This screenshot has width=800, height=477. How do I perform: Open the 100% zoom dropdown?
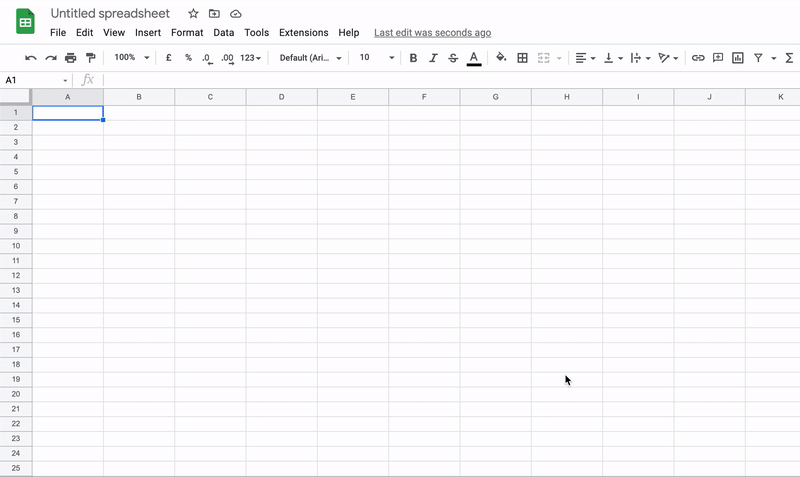tap(129, 58)
